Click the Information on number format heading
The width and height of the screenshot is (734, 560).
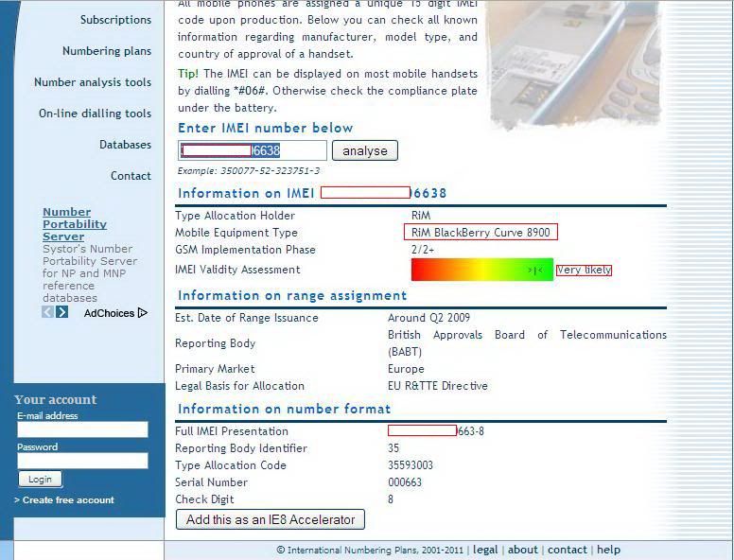coord(284,409)
